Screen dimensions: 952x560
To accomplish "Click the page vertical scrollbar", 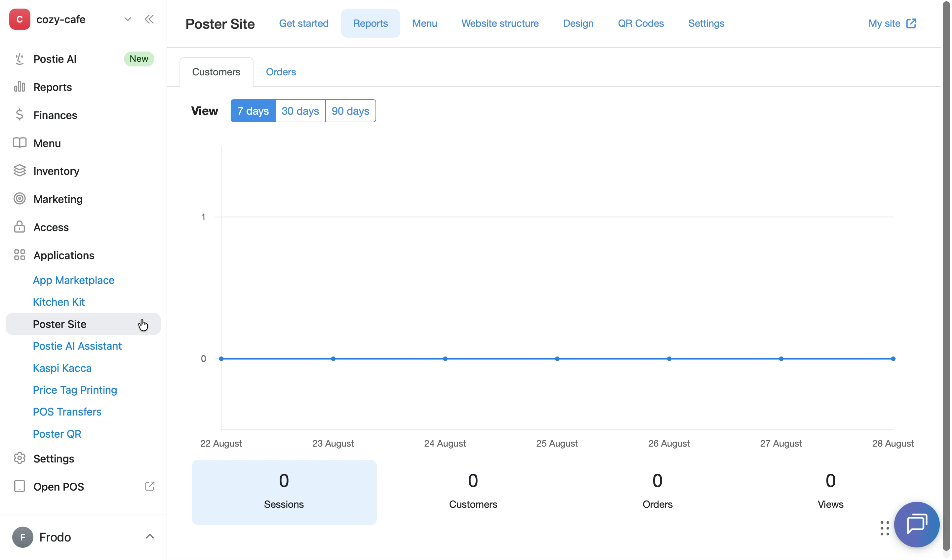I will (x=946, y=276).
